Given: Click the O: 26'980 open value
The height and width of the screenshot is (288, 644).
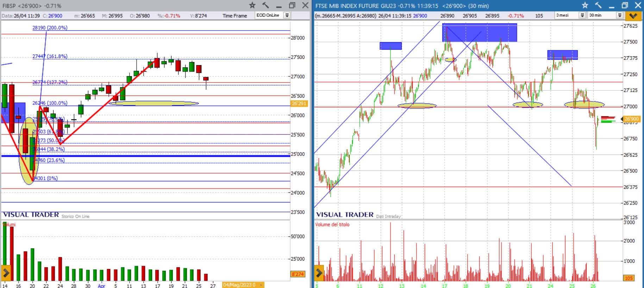Looking at the screenshot, I should 140,16.
